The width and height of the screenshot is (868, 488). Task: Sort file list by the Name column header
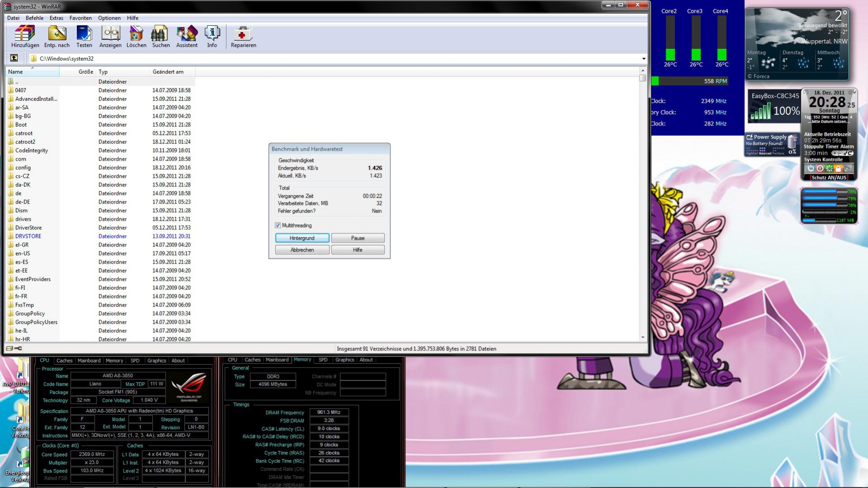[x=32, y=71]
